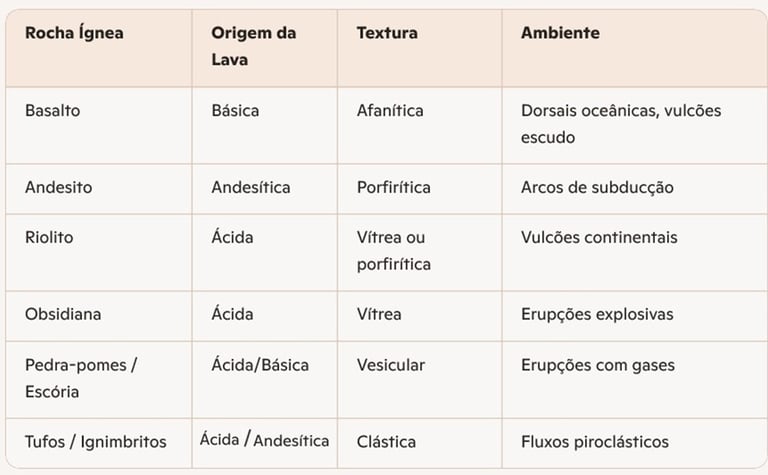Image resolution: width=768 pixels, height=475 pixels.
Task: Select Tufos / Ignimbritos cell
Action: click(x=96, y=442)
